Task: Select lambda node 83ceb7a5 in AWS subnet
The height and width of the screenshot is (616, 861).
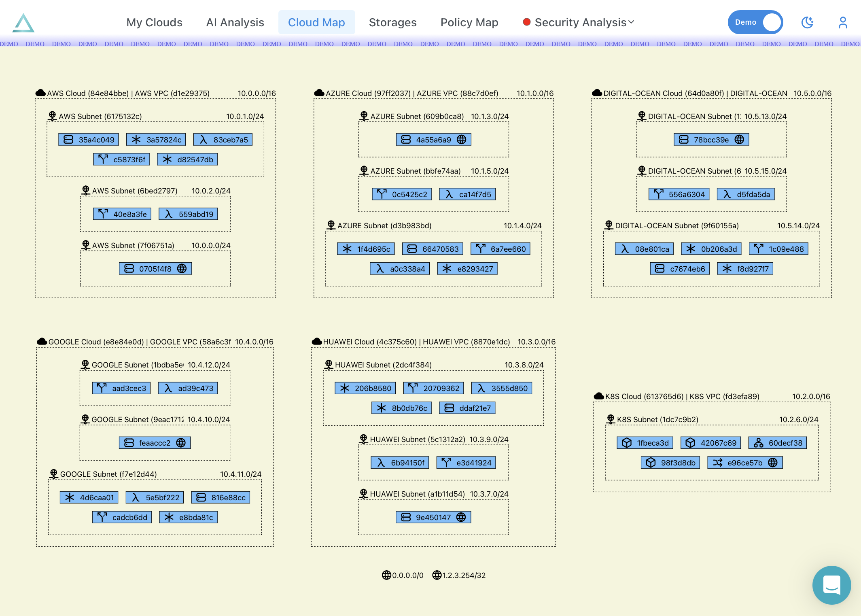Action: pyautogui.click(x=223, y=140)
